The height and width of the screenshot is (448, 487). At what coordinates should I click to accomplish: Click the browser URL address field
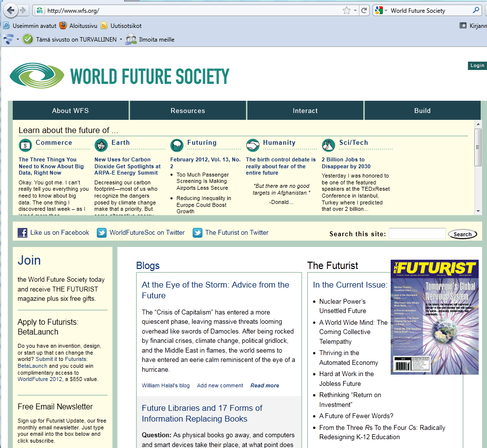tap(193, 11)
